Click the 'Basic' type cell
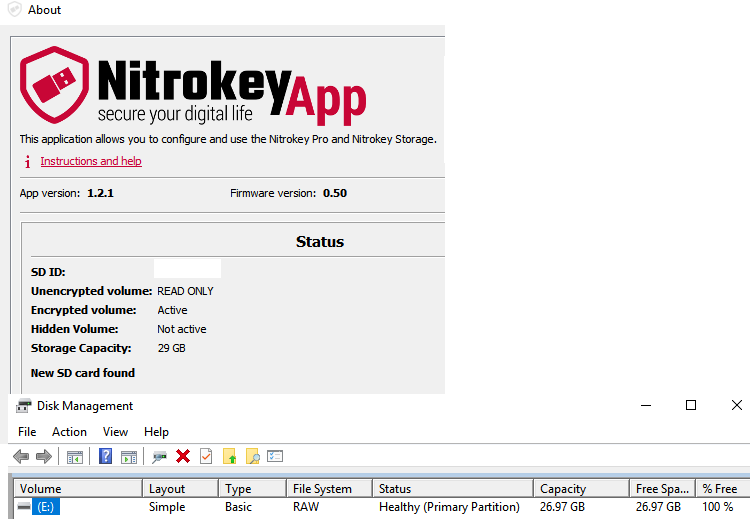 click(238, 507)
